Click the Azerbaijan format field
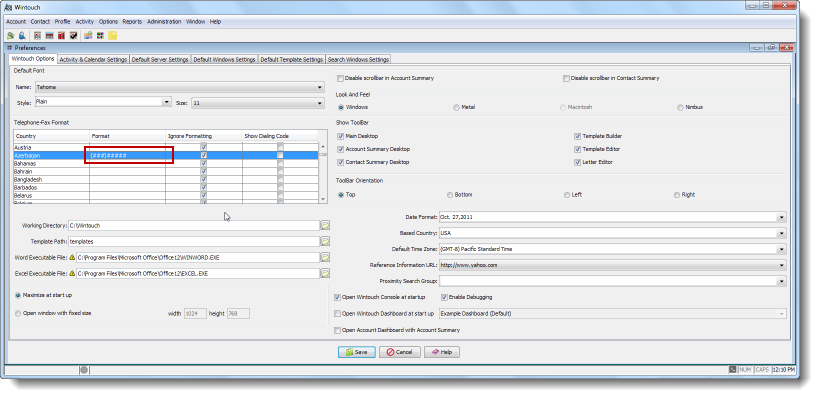This screenshot has width=820, height=399. (129, 155)
